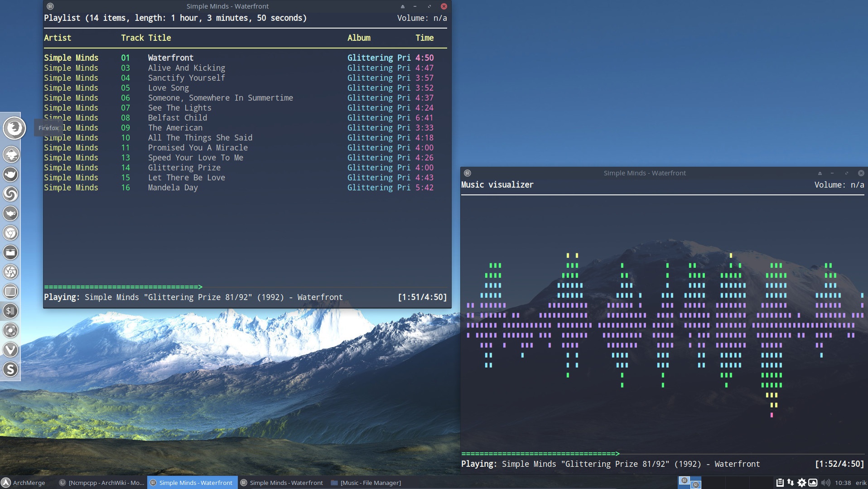This screenshot has width=868, height=489.
Task: Click the [1:51/4:50] elapsed time in playlist
Action: point(422,297)
